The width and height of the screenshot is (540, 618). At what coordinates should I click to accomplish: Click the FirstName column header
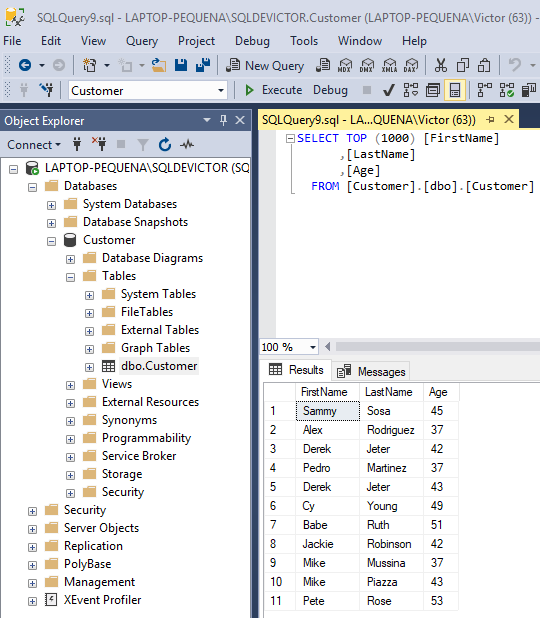pyautogui.click(x=327, y=392)
